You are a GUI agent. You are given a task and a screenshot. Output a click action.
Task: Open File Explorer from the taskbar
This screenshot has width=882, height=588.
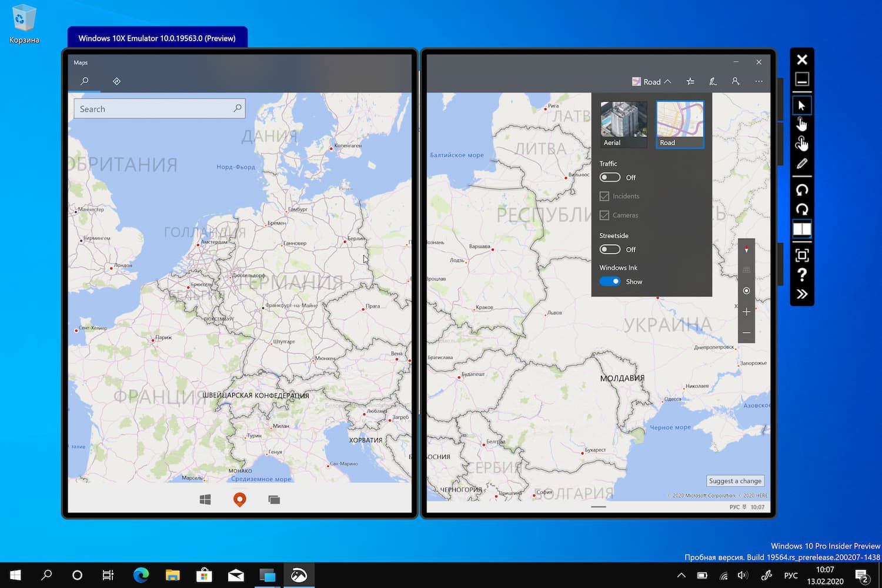click(x=172, y=575)
